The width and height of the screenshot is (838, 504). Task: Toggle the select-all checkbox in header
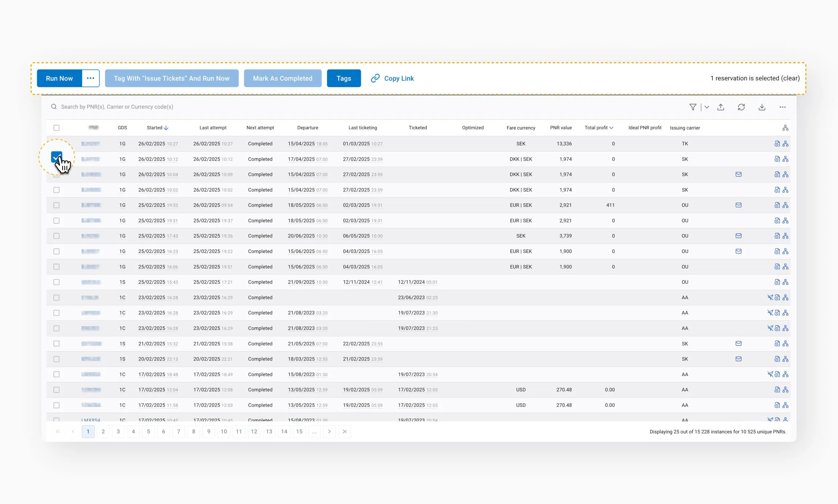[x=56, y=128]
